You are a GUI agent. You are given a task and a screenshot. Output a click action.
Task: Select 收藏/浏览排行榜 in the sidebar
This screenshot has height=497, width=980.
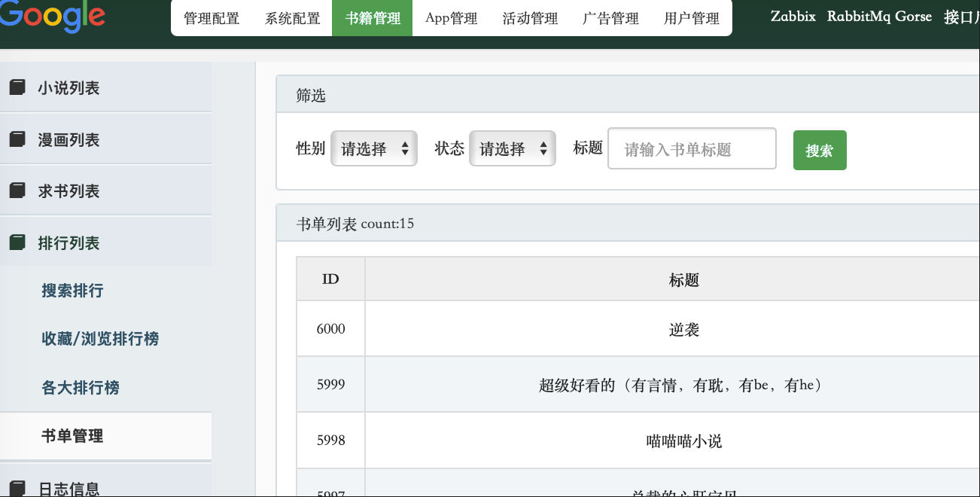tap(100, 339)
